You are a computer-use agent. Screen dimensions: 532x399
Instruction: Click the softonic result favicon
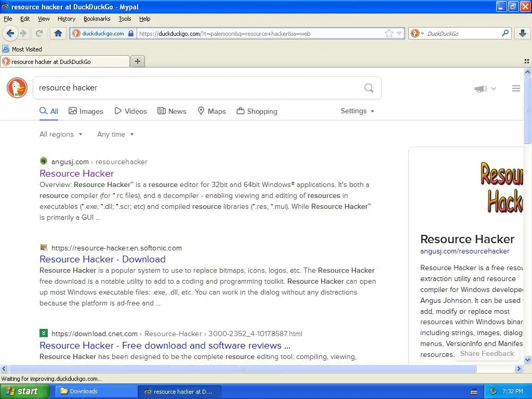tap(44, 247)
